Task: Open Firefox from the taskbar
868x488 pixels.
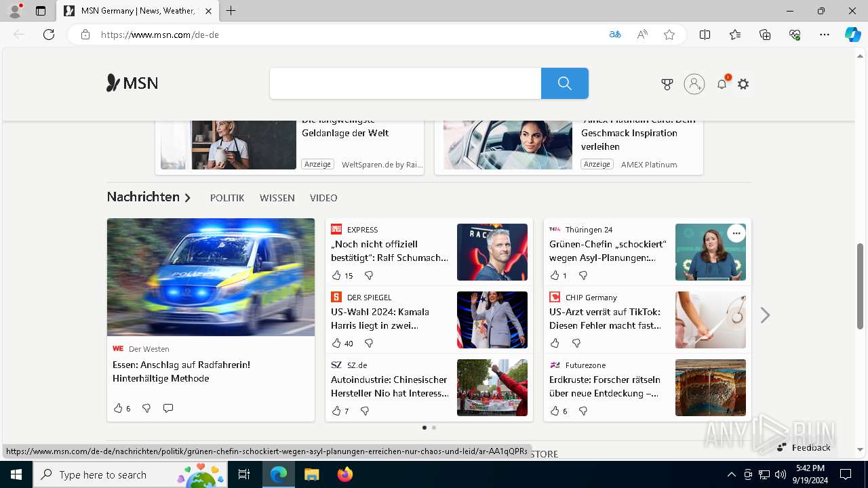Action: click(x=345, y=474)
